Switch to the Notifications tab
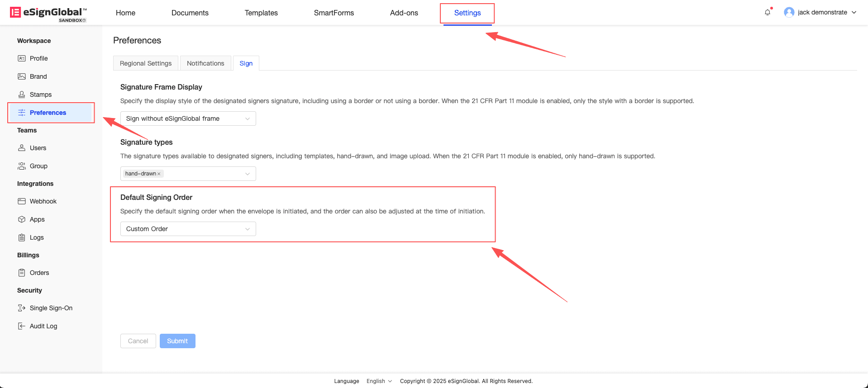868x388 pixels. [x=205, y=63]
